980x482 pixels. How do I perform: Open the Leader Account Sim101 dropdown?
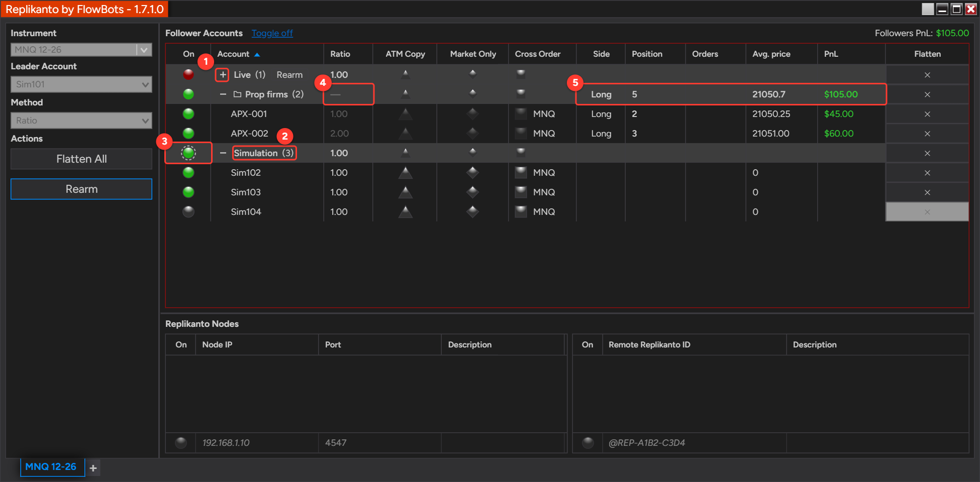(81, 84)
